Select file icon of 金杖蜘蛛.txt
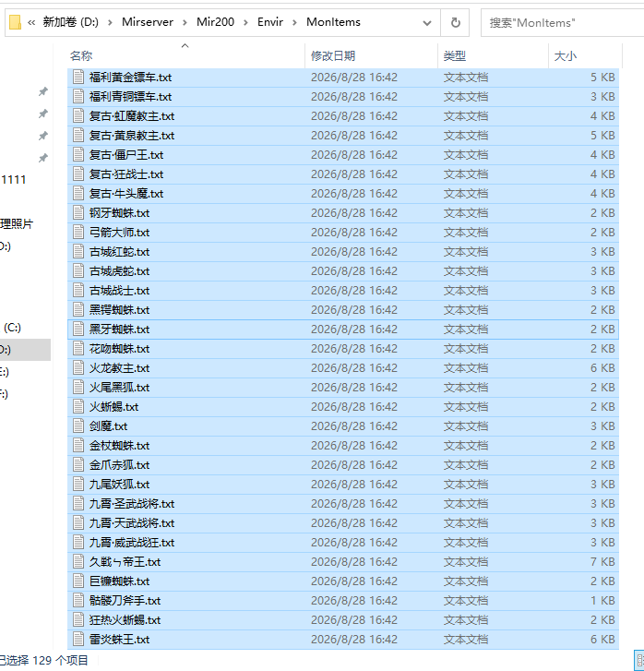 pos(78,446)
